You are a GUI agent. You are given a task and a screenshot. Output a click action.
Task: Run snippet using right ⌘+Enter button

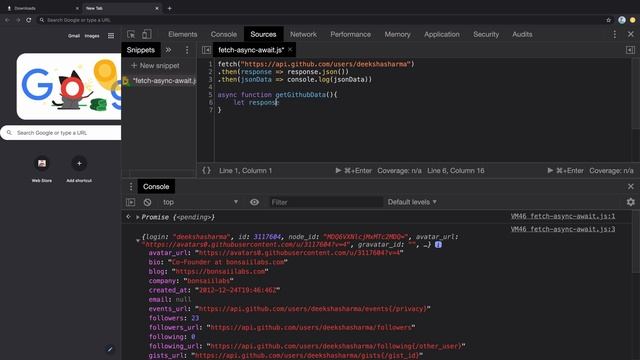(x=565, y=171)
